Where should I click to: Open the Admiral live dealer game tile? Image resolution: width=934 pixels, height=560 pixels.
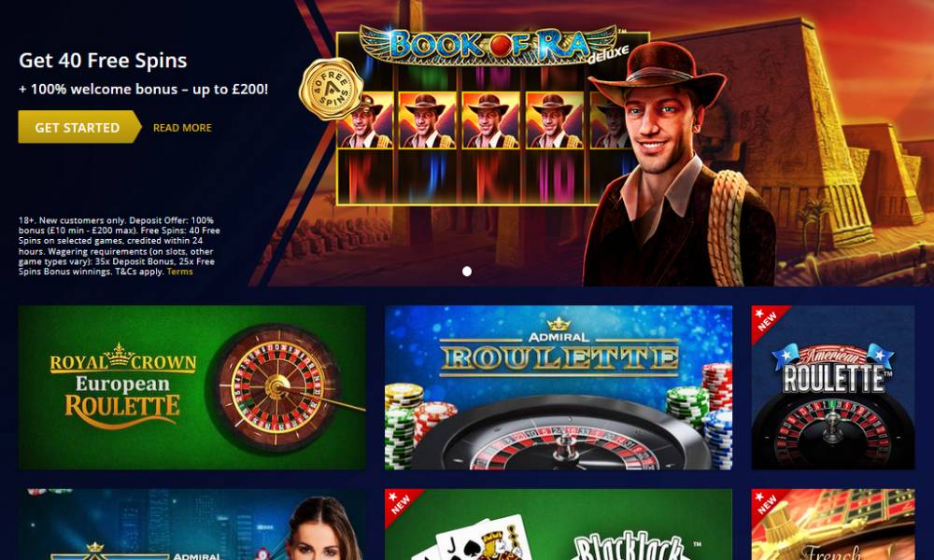191,525
